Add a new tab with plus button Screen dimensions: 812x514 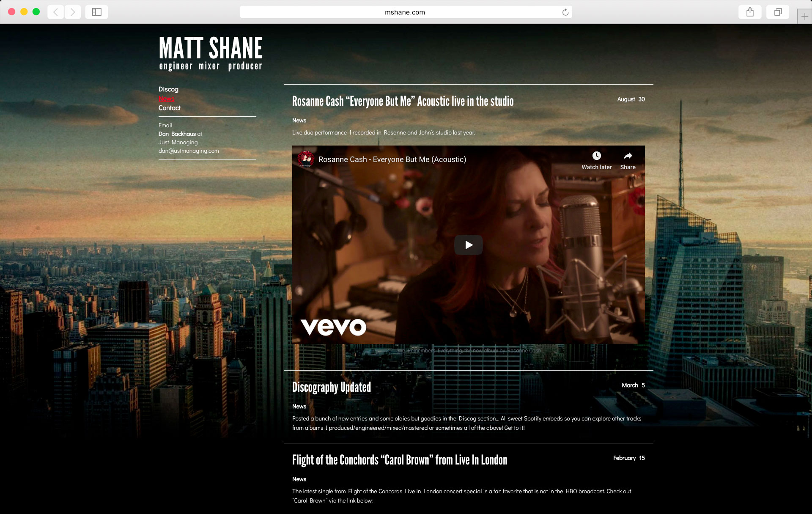[804, 16]
